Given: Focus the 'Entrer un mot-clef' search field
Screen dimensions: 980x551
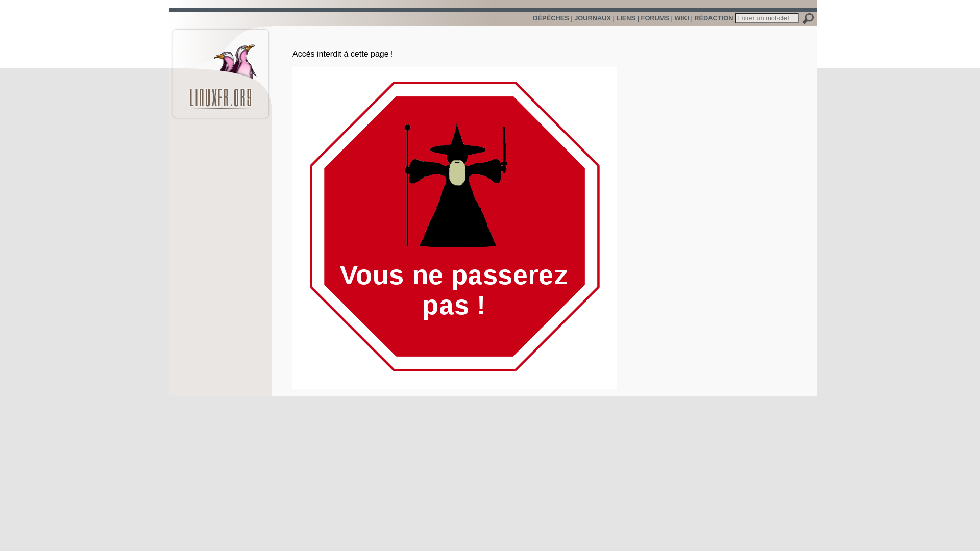Looking at the screenshot, I should pyautogui.click(x=767, y=18).
